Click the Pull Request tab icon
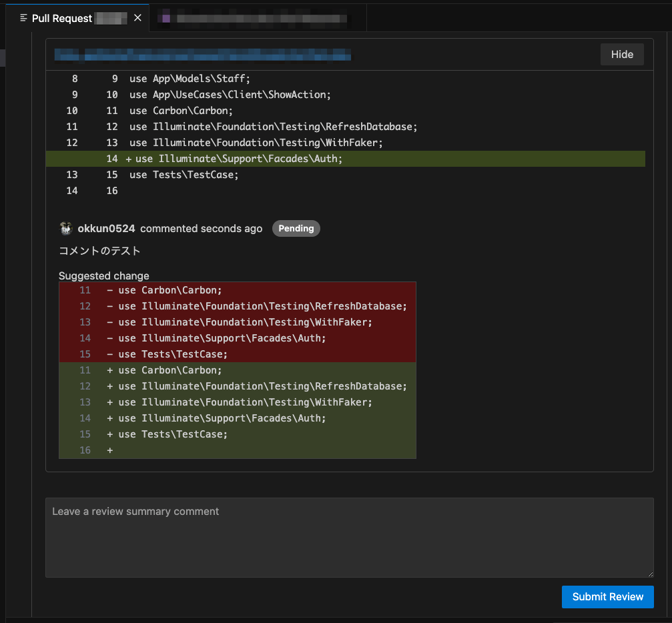This screenshot has height=623, width=672. (24, 18)
